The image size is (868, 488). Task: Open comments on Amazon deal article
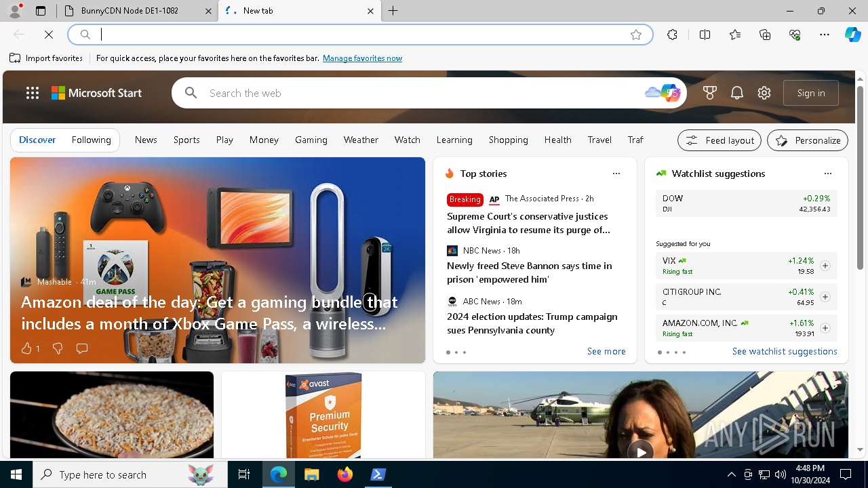tap(82, 348)
